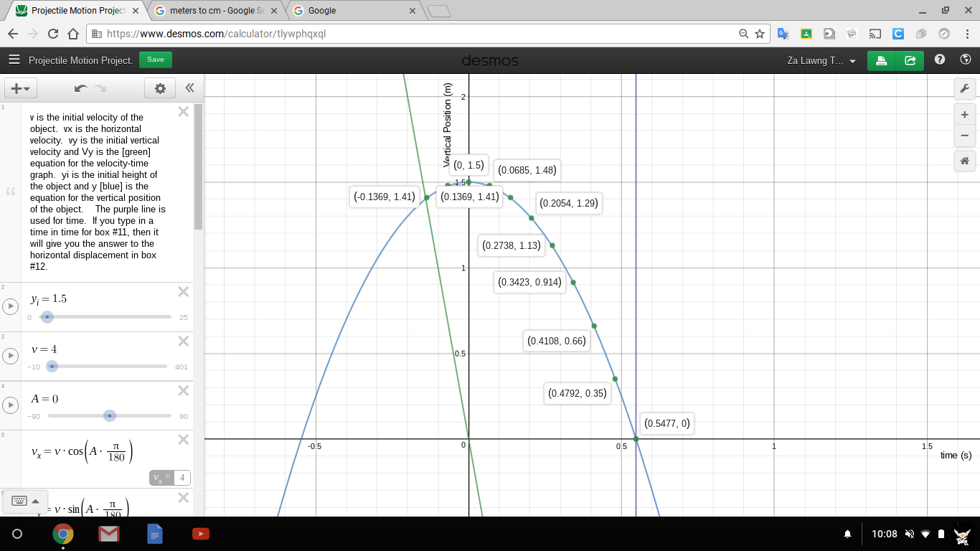Click the graph title Projectile Motion Project.

pyautogui.click(x=80, y=60)
